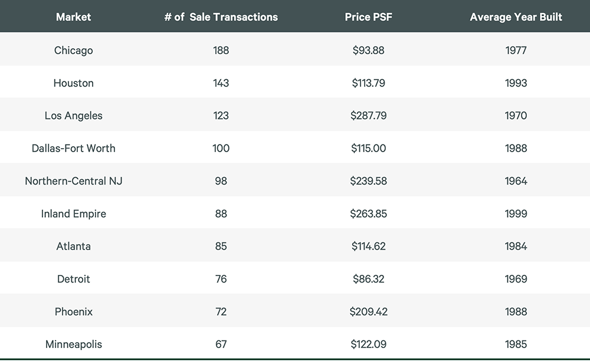590x364 pixels.
Task: Click the Atlanta market cell
Action: click(73, 246)
